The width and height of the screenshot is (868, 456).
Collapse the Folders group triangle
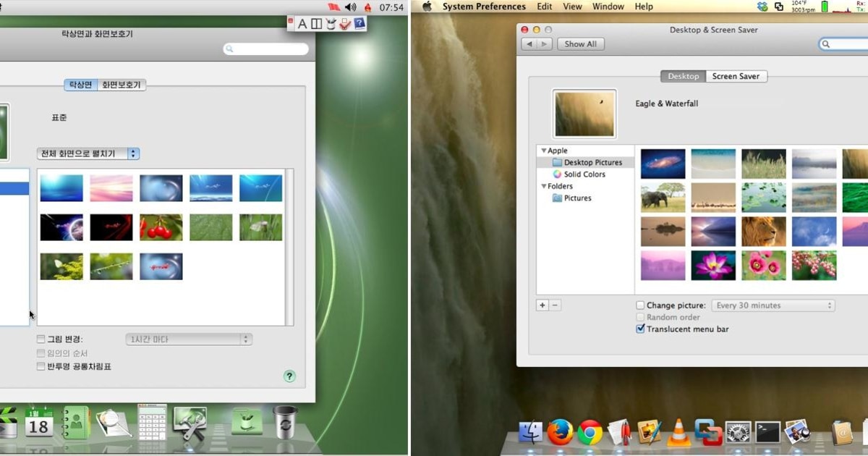point(543,186)
